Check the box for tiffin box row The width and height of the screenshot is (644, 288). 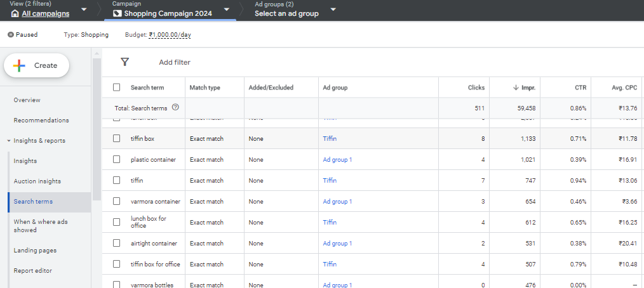pos(116,138)
